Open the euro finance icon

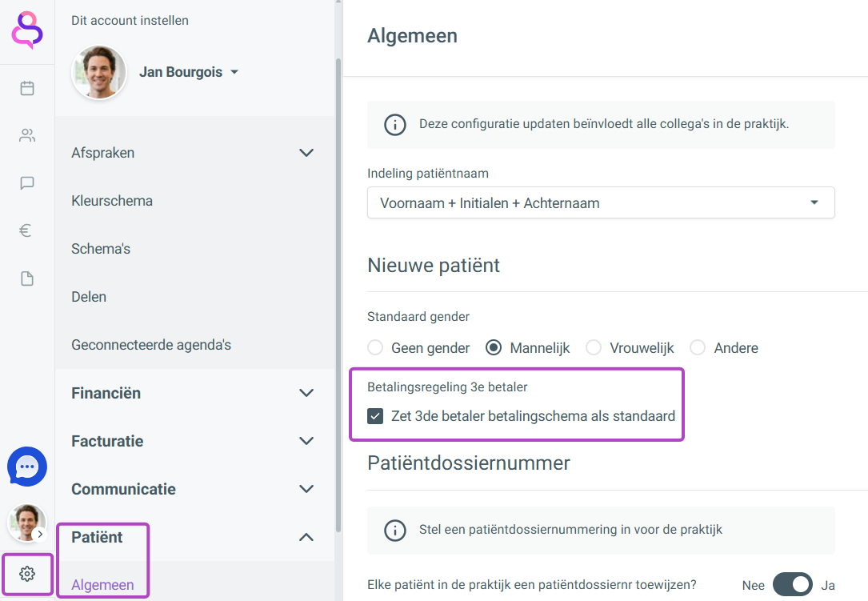pos(26,230)
